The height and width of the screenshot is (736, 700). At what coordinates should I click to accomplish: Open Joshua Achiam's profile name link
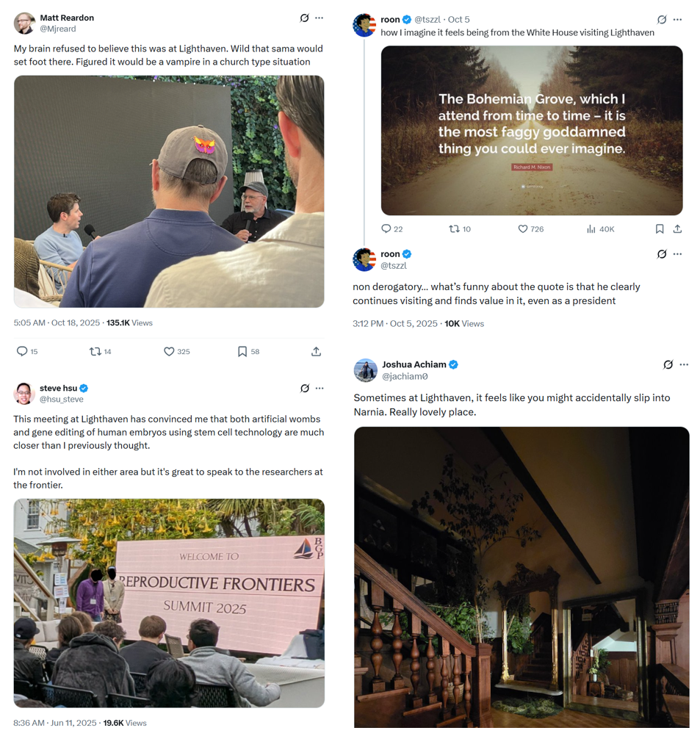pyautogui.click(x=414, y=364)
